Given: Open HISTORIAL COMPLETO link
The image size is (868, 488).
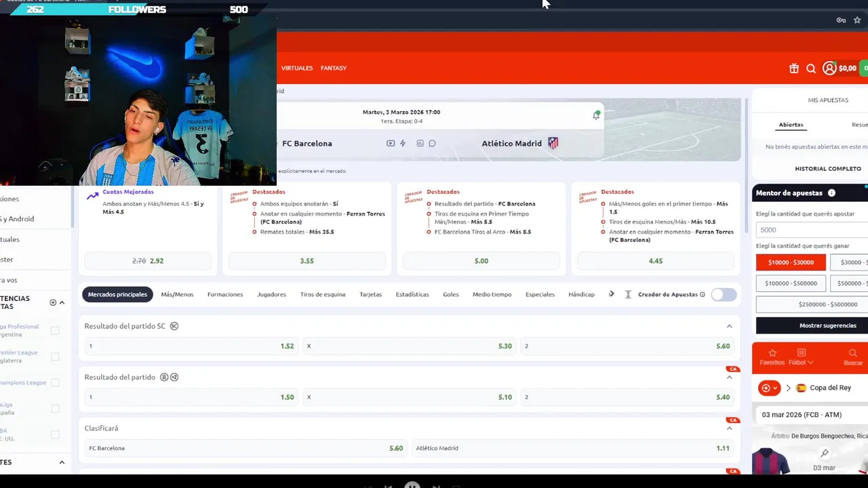Looking at the screenshot, I should [x=828, y=169].
